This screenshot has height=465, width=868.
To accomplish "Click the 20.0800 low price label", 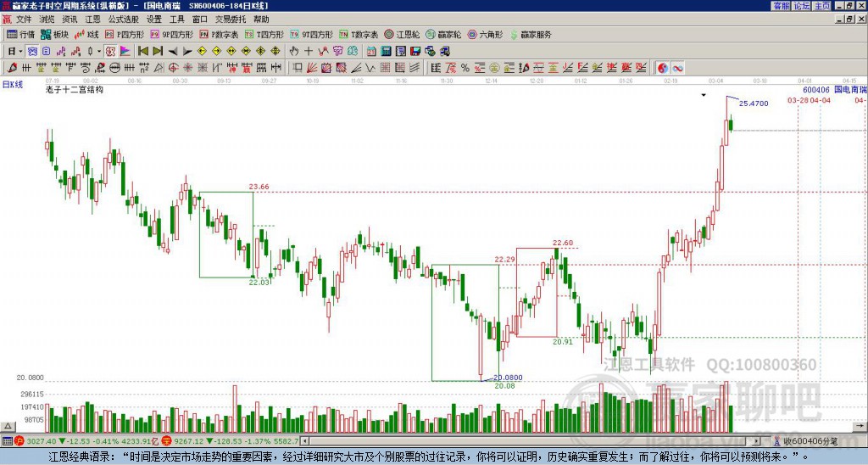I will (508, 378).
